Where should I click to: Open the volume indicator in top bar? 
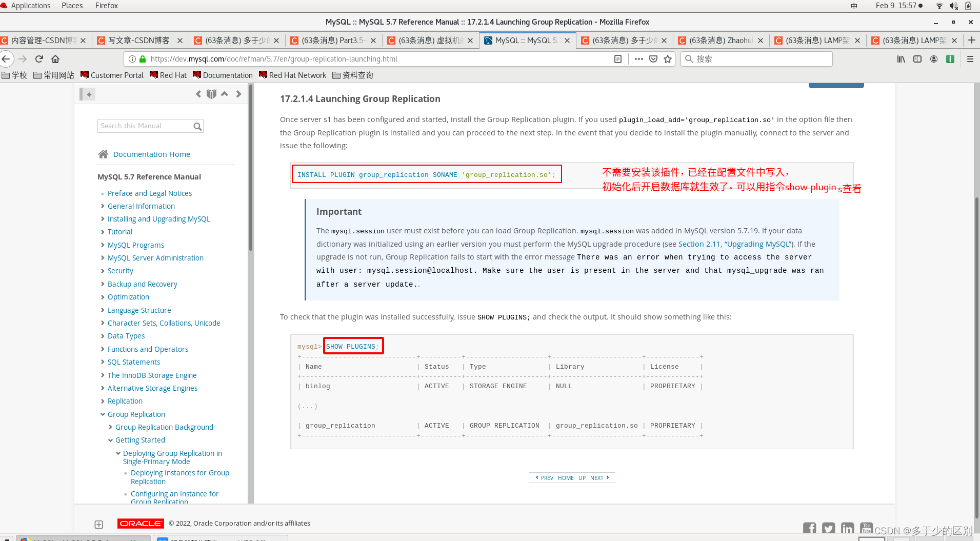pyautogui.click(x=953, y=6)
